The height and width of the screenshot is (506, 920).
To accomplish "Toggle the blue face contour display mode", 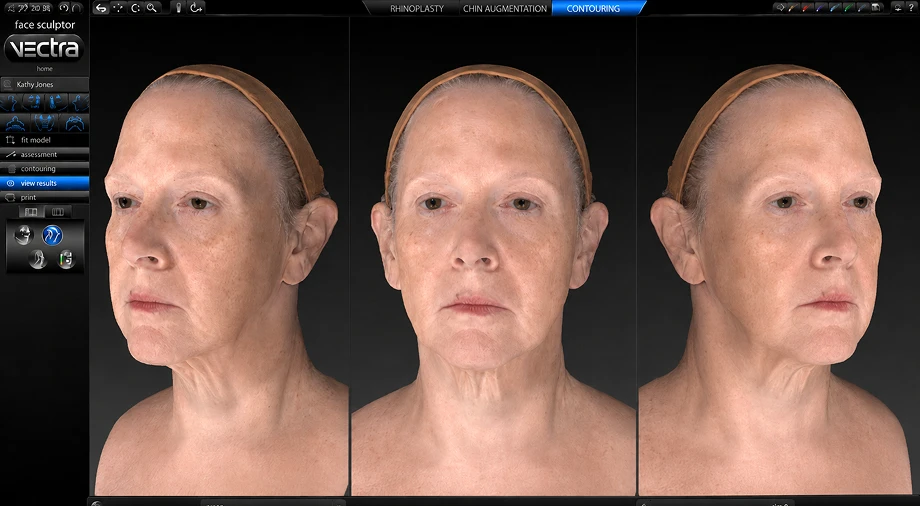I will [52, 235].
